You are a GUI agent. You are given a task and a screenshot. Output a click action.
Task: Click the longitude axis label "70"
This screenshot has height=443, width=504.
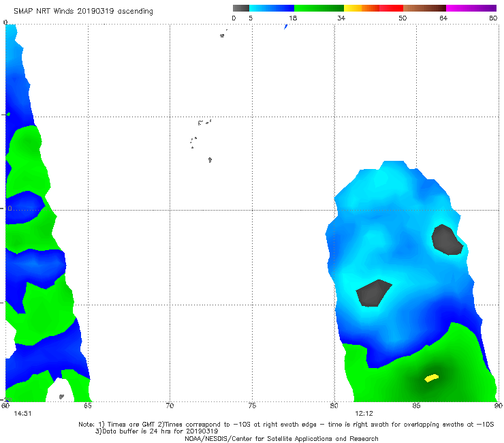coord(170,406)
